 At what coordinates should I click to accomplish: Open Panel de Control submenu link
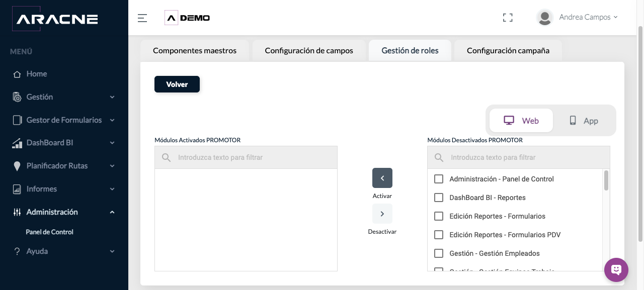click(50, 232)
